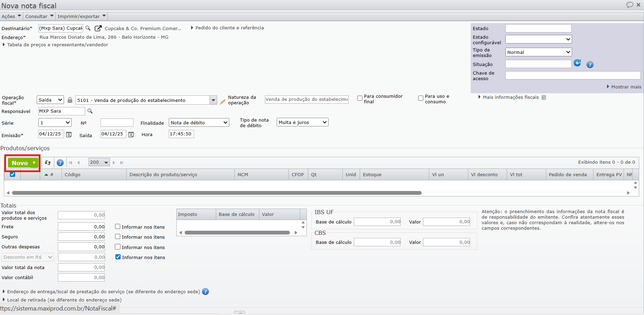This screenshot has height=315, width=644.
Task: Open the 5101 operação fiscal combo arrow
Action: tap(213, 100)
